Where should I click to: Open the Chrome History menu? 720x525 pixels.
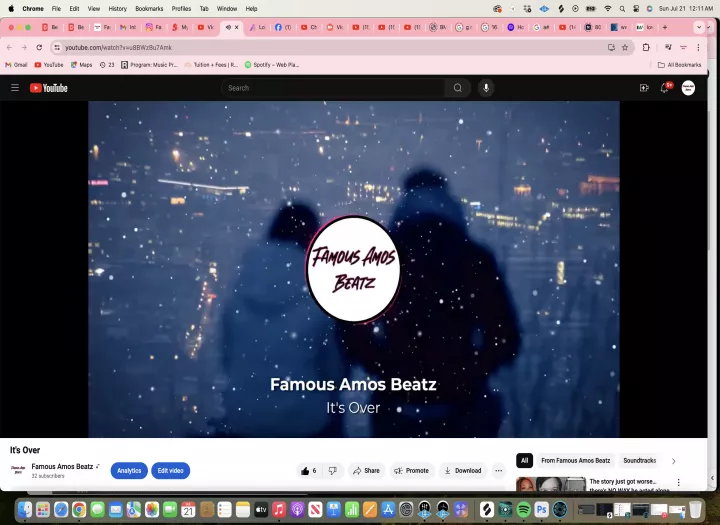click(118, 8)
